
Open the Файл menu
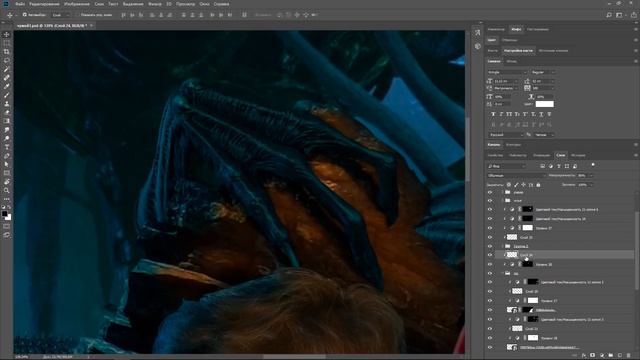click(20, 4)
